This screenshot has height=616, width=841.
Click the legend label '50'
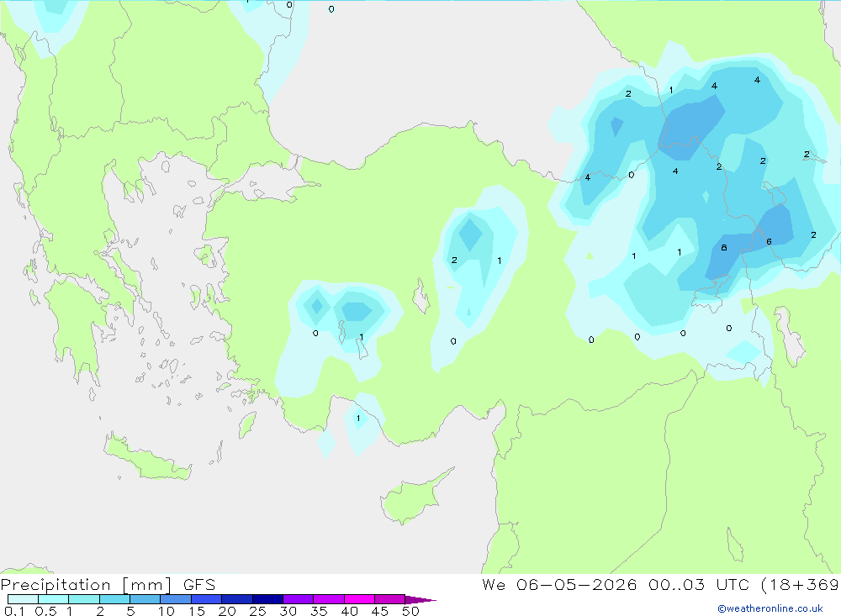[x=410, y=611]
